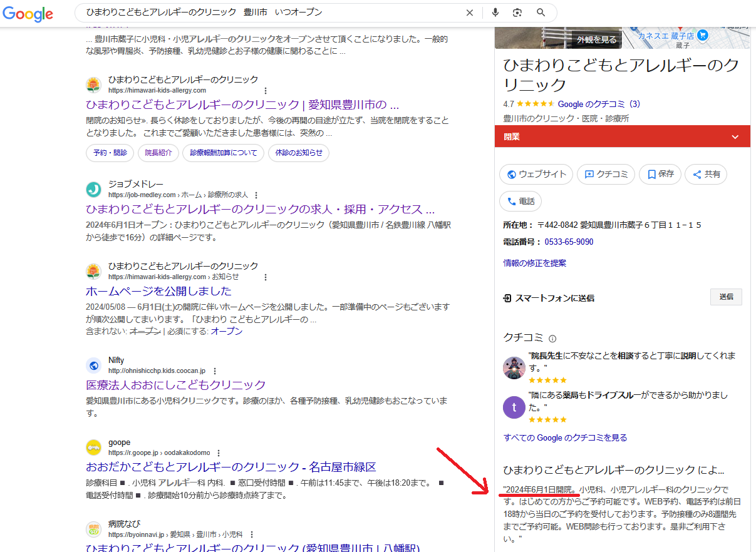The width and height of the screenshot is (756, 552).
Task: Click the 院長先生 review quote
Action: click(x=633, y=362)
